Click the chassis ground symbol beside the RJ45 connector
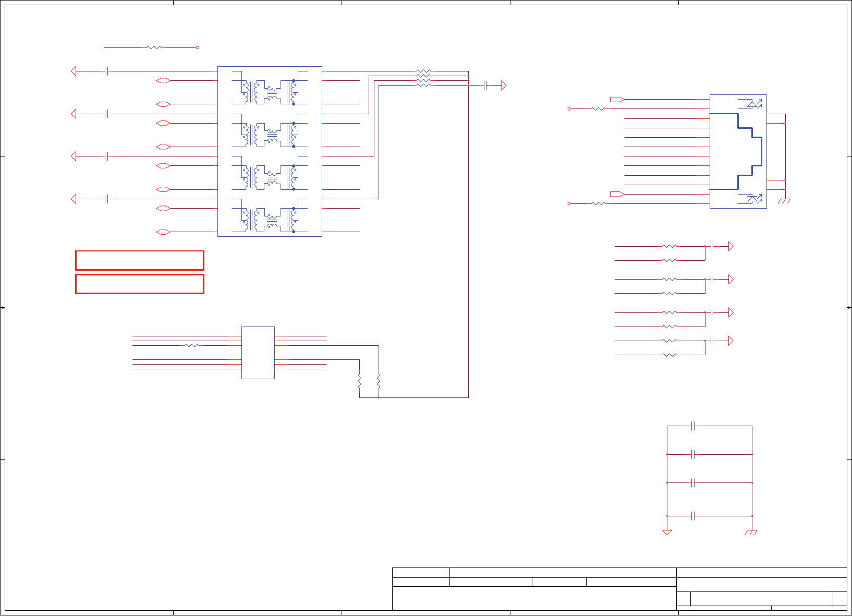This screenshot has height=616, width=852. click(x=785, y=201)
